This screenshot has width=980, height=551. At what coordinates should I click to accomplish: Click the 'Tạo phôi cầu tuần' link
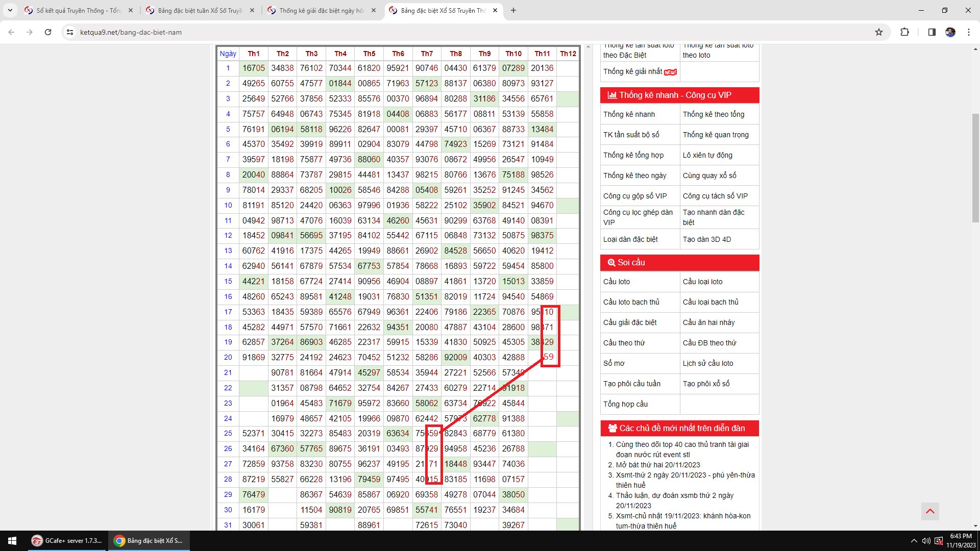pyautogui.click(x=631, y=384)
